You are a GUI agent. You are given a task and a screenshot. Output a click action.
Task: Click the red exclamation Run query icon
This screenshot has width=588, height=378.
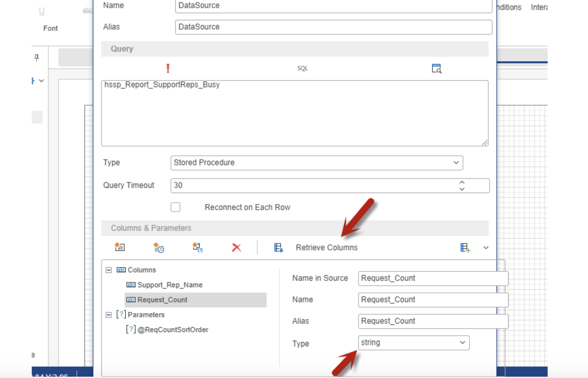168,68
